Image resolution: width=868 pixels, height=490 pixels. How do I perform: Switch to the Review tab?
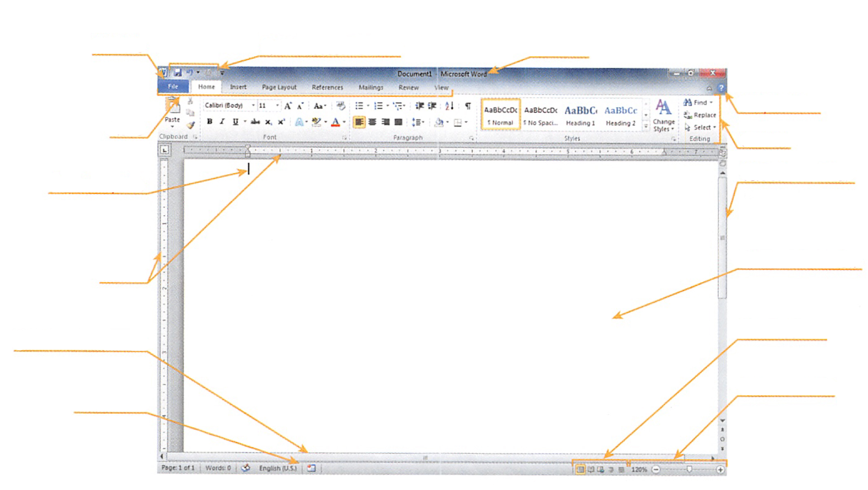[x=408, y=87]
